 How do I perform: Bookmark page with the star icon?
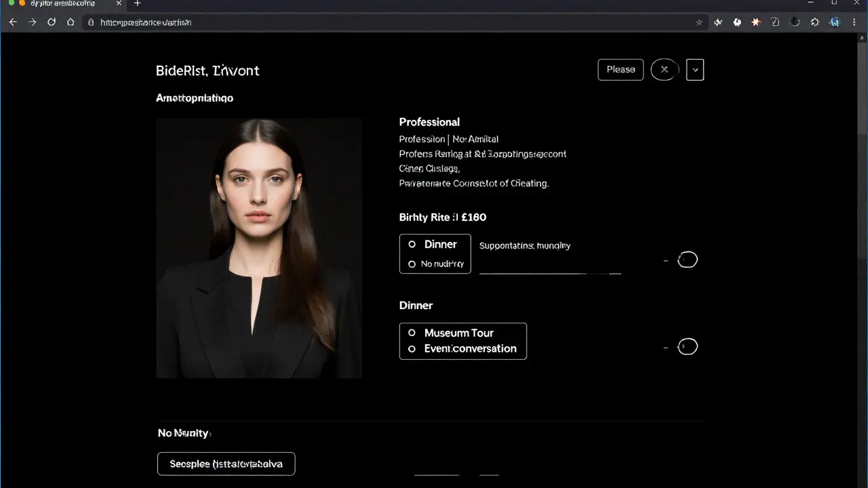[x=699, y=22]
